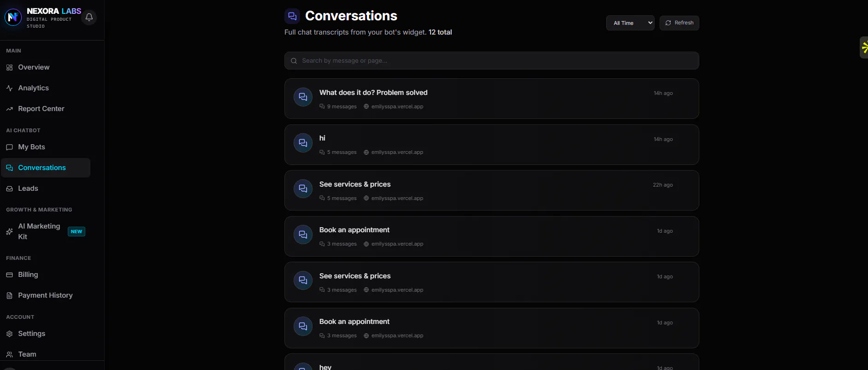Open 22h ago 'See services & prices' title
Image resolution: width=868 pixels, height=370 pixels.
(x=355, y=184)
